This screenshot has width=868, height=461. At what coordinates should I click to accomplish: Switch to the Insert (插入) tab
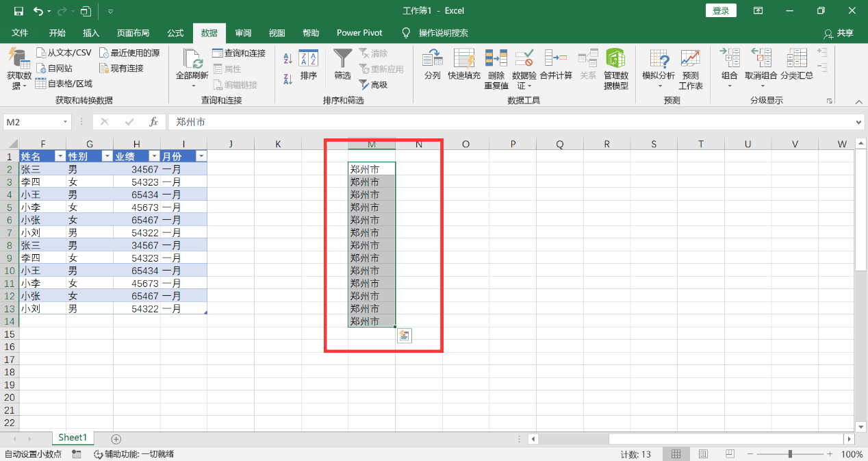[x=91, y=33]
